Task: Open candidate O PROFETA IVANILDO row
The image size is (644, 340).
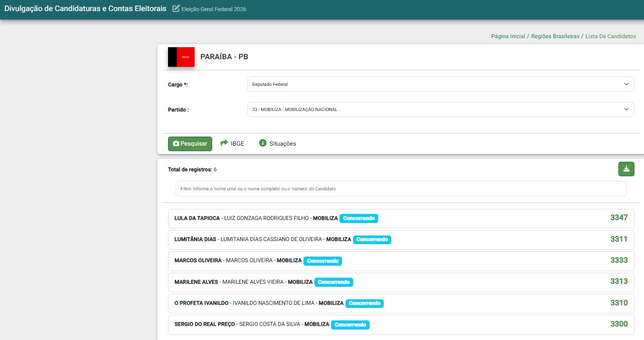Action: point(401,303)
